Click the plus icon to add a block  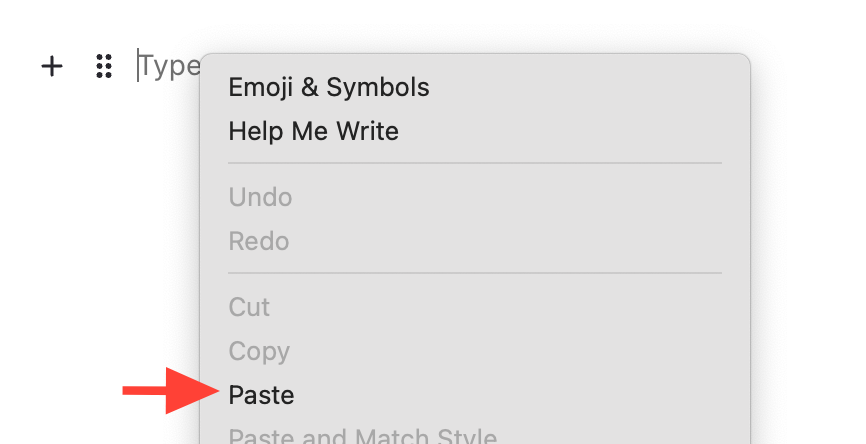pyautogui.click(x=51, y=67)
